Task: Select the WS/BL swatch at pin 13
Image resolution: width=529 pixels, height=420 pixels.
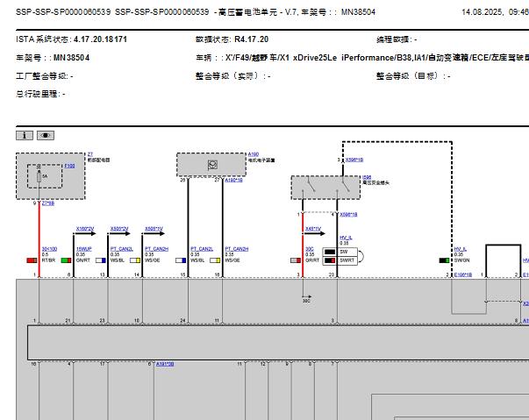Action: pyautogui.click(x=101, y=260)
